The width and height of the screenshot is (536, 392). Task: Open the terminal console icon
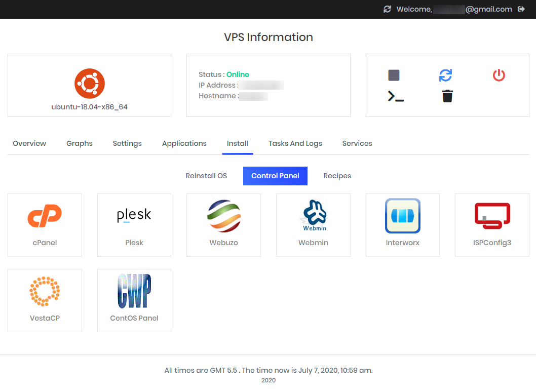point(396,96)
